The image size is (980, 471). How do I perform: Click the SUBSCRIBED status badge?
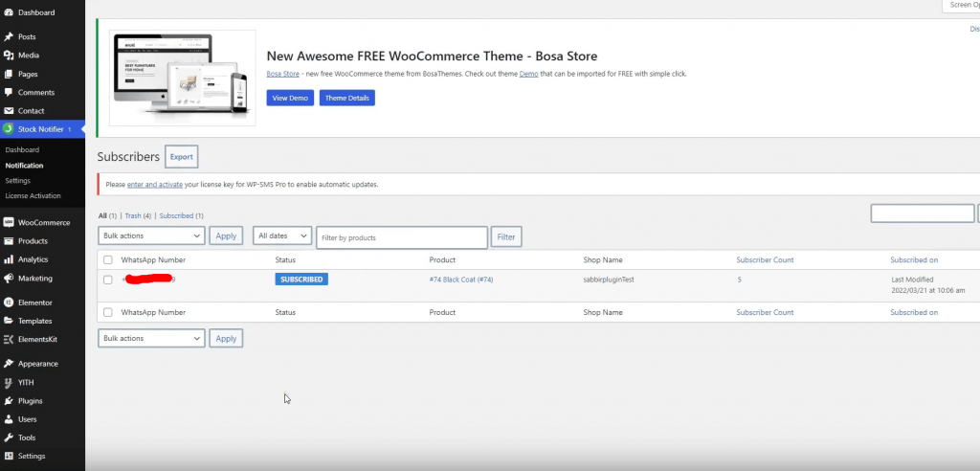click(x=301, y=280)
